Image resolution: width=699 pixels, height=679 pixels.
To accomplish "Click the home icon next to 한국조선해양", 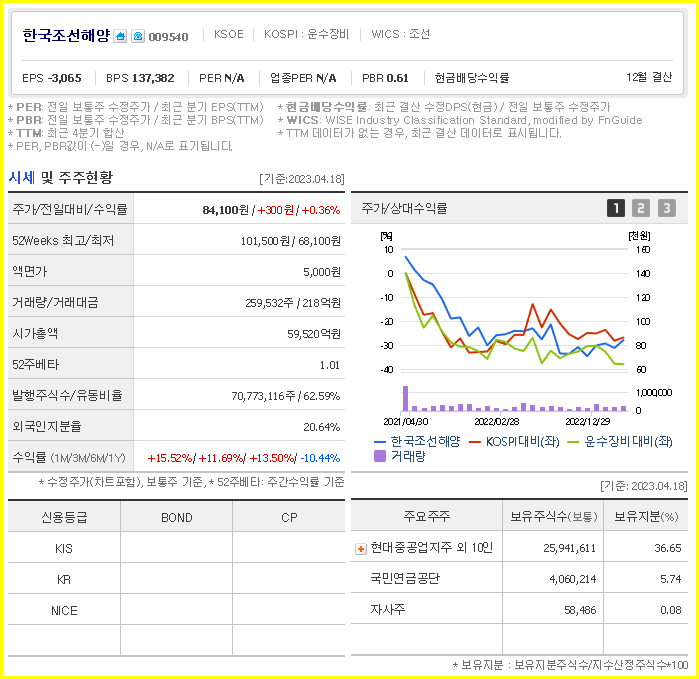I will pos(120,36).
